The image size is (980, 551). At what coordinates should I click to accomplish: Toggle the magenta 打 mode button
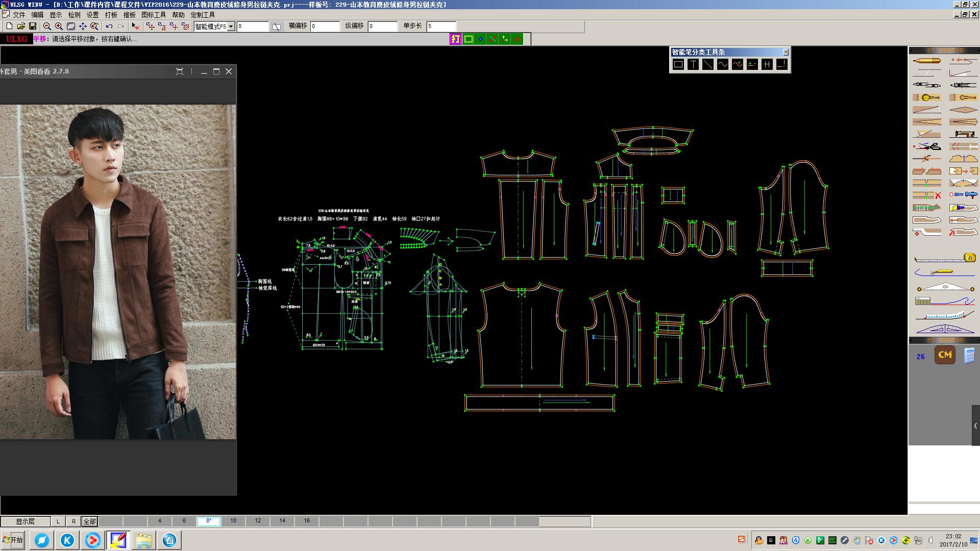(455, 39)
